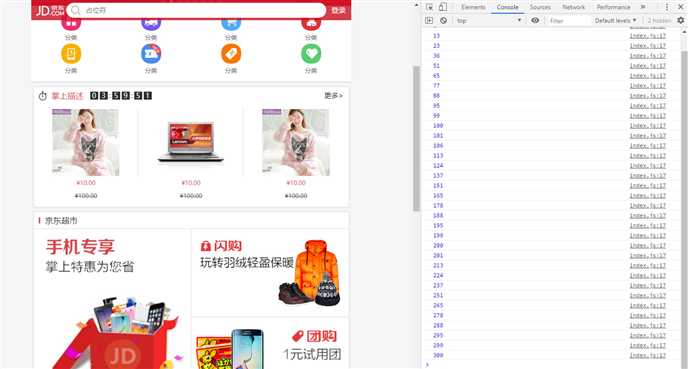Click the console value 100

[438, 125]
